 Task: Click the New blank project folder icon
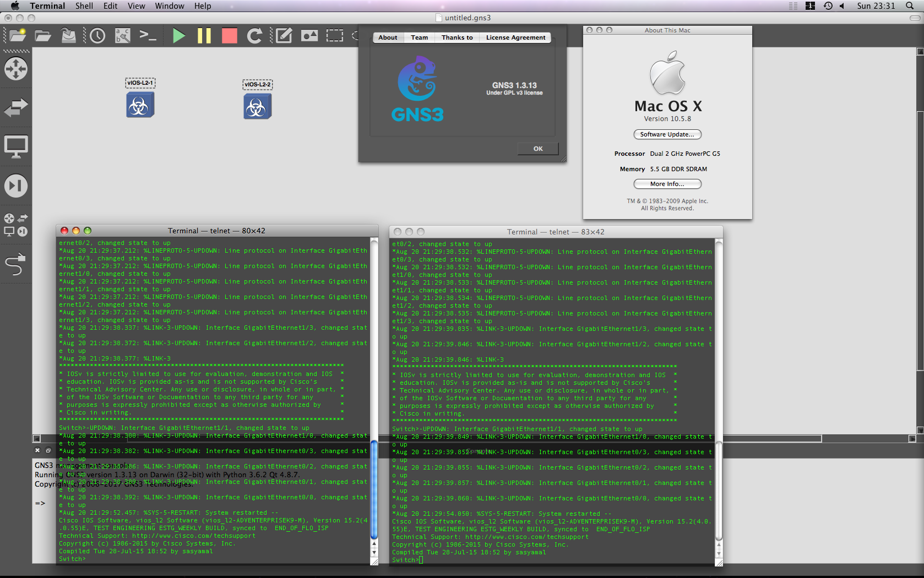pos(18,36)
